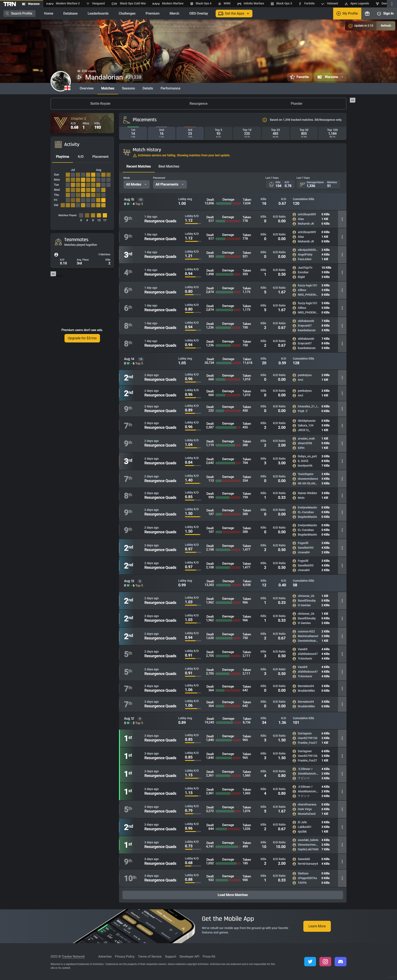The width and height of the screenshot is (397, 980).
Task: Click the Teammates panel icon
Action: pyautogui.click(x=58, y=242)
